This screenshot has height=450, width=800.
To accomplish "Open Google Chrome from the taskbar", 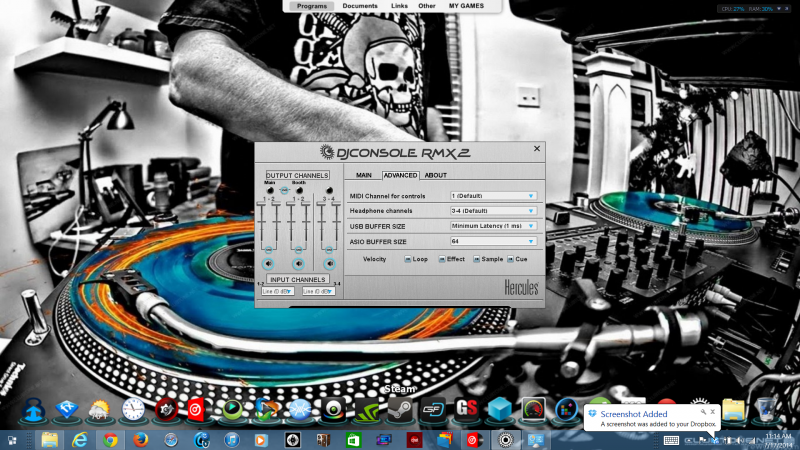I will [x=110, y=440].
